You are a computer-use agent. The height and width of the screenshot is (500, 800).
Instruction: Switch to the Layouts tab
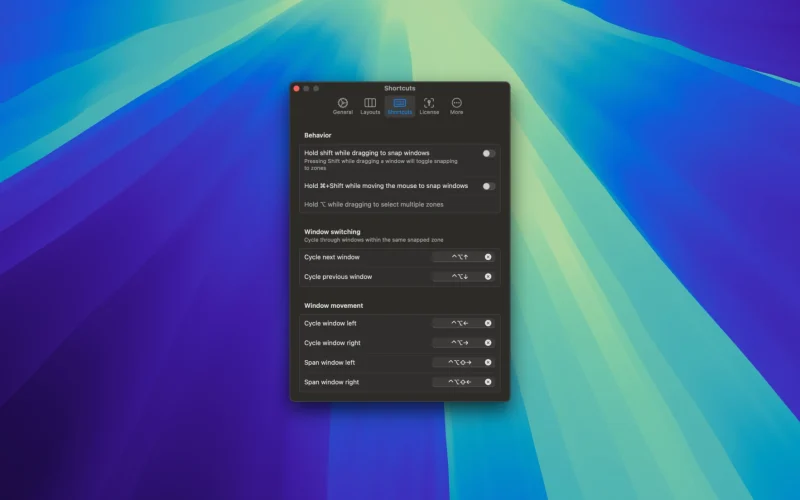coord(370,106)
